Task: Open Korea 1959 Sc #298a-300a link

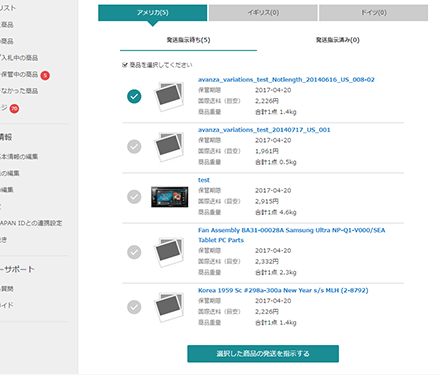Action: 283,290
